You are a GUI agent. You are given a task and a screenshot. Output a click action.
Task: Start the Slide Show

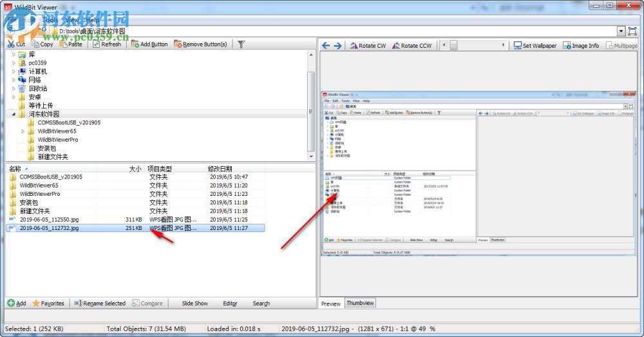194,303
